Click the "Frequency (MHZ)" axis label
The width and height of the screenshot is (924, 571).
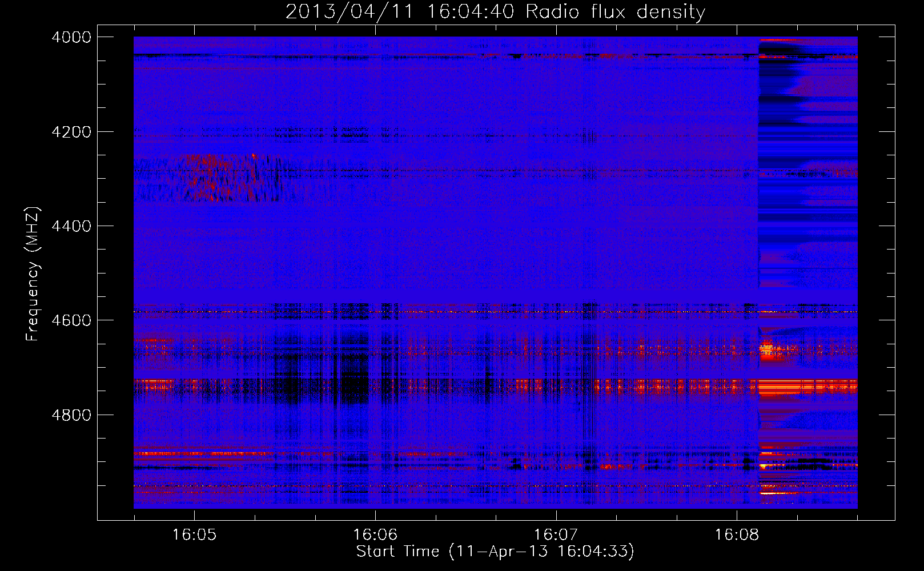[33, 274]
